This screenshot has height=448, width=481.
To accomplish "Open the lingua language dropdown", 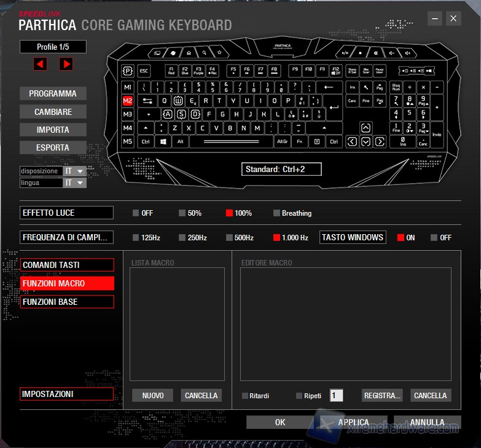I will (x=74, y=183).
